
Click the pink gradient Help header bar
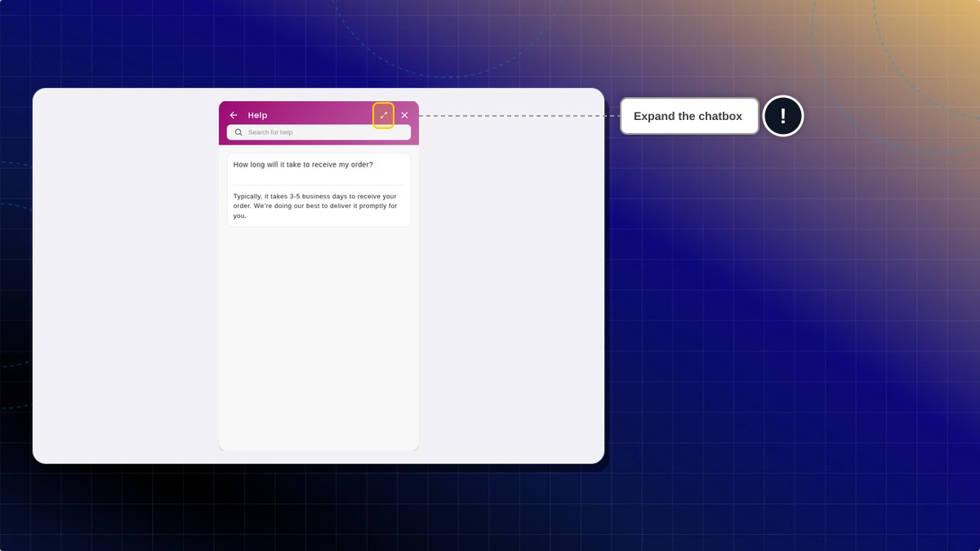(x=318, y=123)
